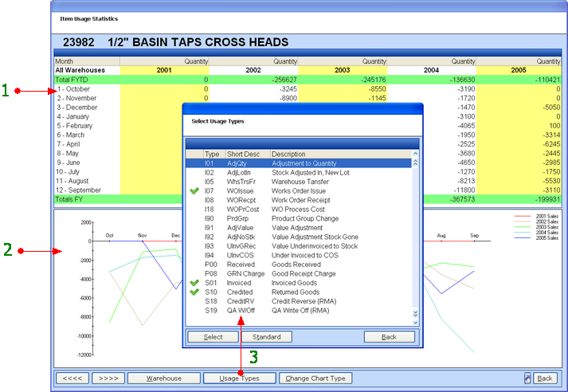Screen dimensions: 568x392
Task: Click page down double-arrow in usage list scrollbar
Action: point(415,313)
